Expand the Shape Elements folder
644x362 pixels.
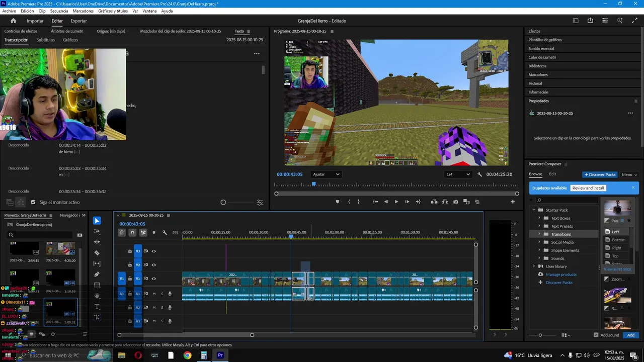[539, 250]
